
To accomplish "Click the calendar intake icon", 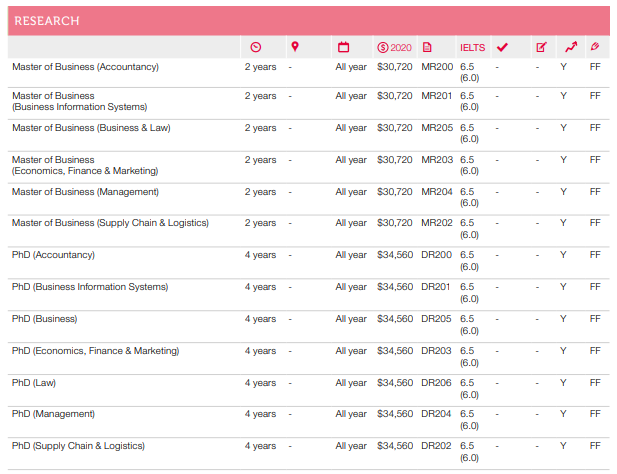I will [344, 47].
